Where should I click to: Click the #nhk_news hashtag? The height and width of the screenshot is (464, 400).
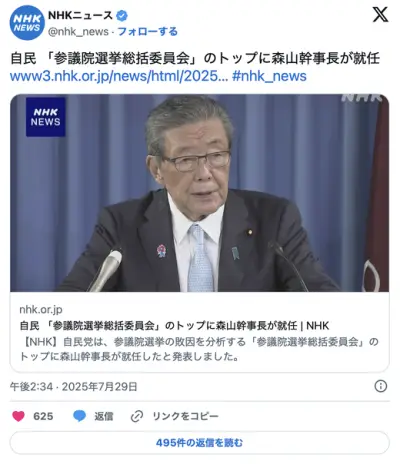click(x=269, y=76)
